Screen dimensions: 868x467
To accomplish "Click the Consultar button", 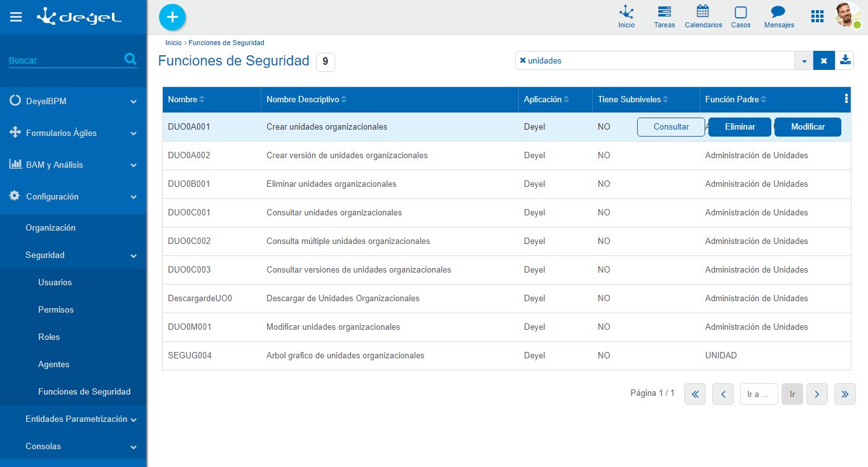I will pyautogui.click(x=671, y=127).
